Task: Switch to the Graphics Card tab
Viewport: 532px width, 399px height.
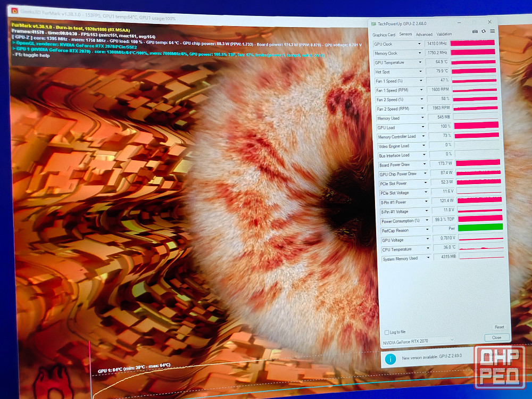Action: click(384, 35)
